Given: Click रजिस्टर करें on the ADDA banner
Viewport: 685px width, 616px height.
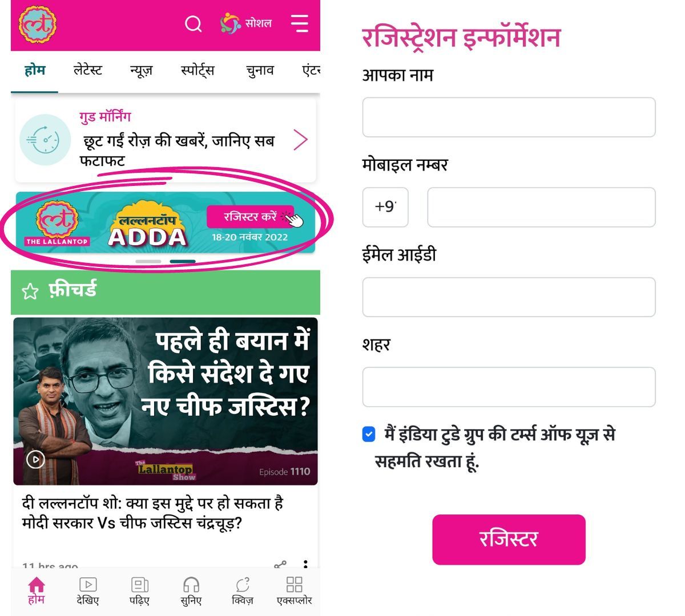Looking at the screenshot, I should point(251,217).
